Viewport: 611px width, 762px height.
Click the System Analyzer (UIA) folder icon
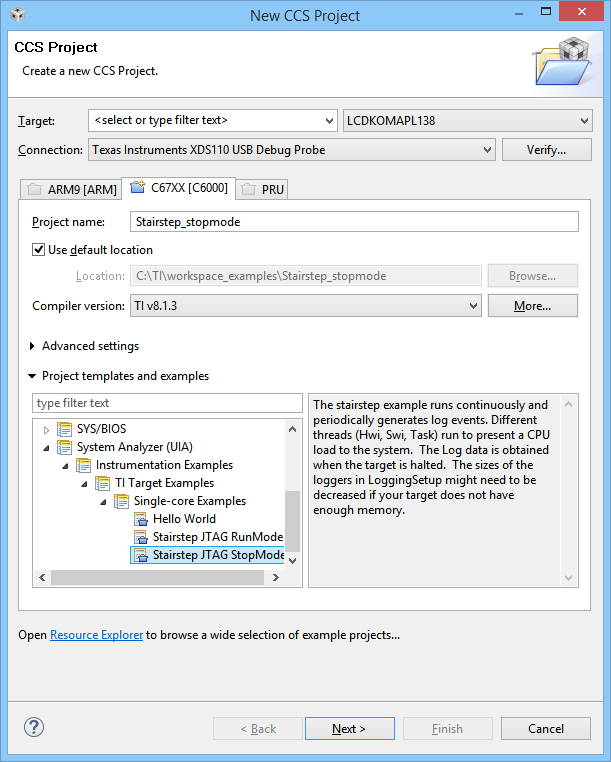(x=65, y=447)
